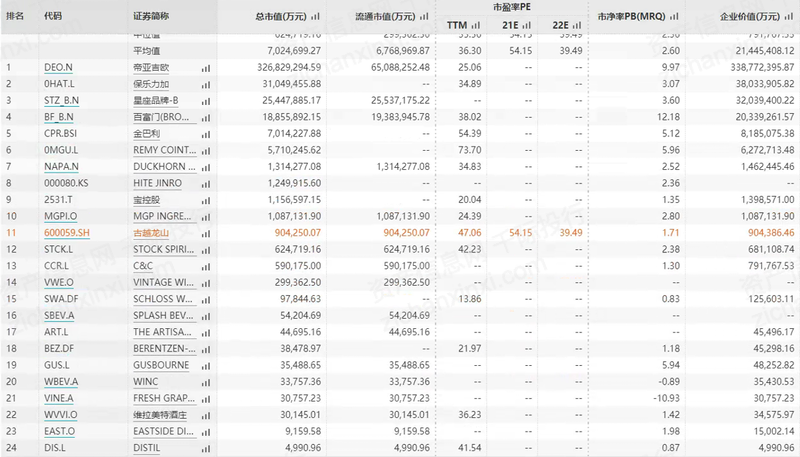Image resolution: width=800 pixels, height=457 pixels.
Task: Open the chart icon beside FRESH GRAP...
Action: pyautogui.click(x=206, y=399)
